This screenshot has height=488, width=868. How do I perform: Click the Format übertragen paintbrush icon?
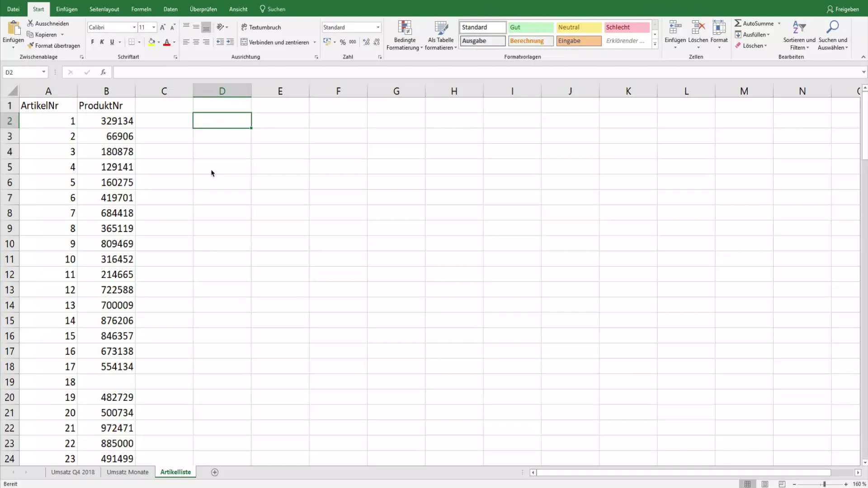[30, 46]
